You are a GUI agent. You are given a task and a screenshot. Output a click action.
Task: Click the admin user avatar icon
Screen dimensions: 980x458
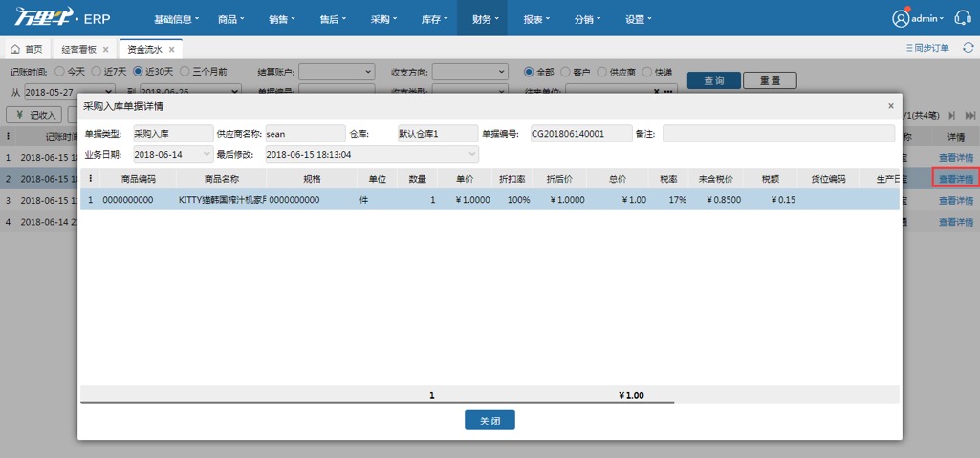(901, 18)
